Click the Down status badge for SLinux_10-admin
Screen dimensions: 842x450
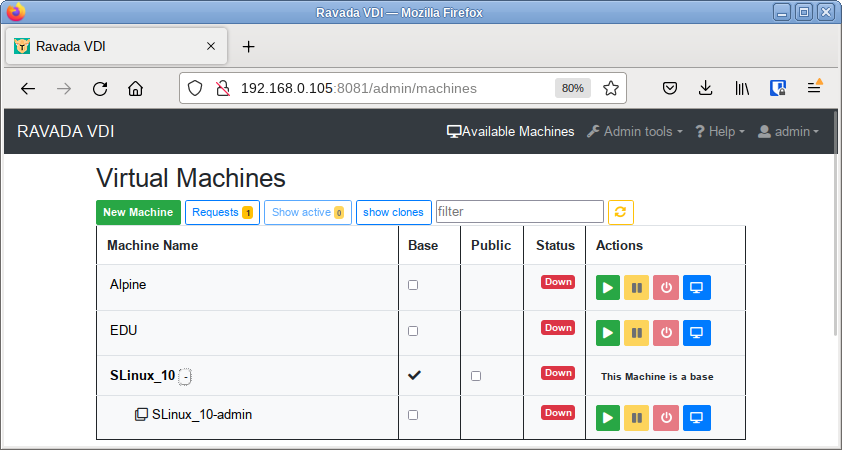558,412
